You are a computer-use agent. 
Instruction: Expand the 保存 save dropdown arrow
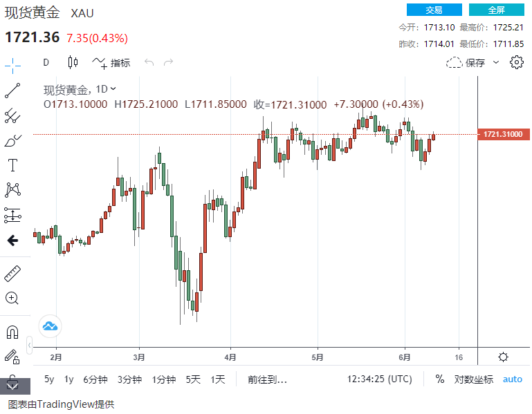495,62
